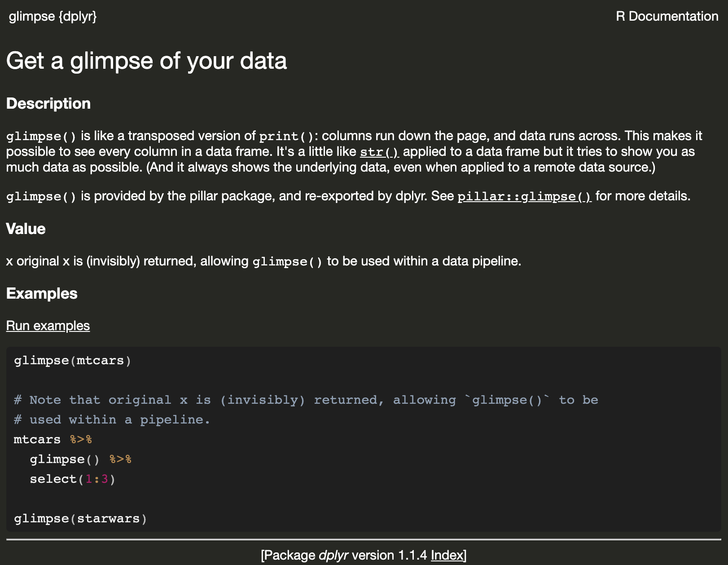Click the Description section heading
Image resolution: width=728 pixels, height=565 pixels.
pyautogui.click(x=48, y=103)
